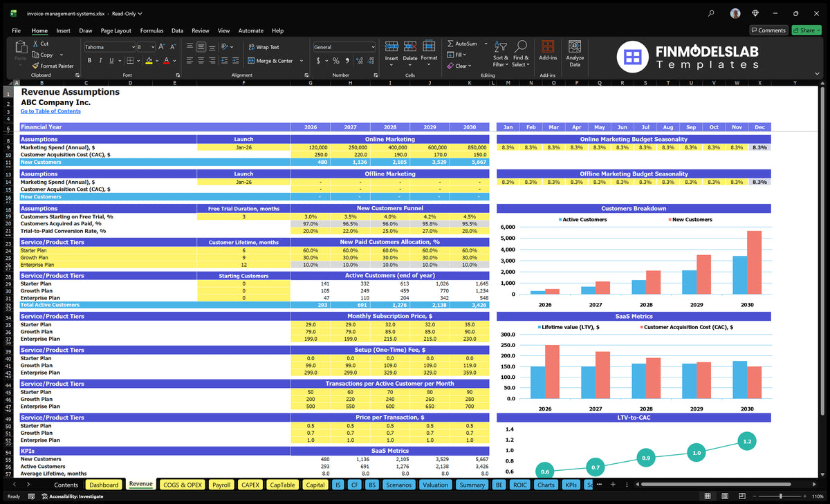Apply Accounting dollar number format
Image resolution: width=830 pixels, height=504 pixels.
click(318, 61)
